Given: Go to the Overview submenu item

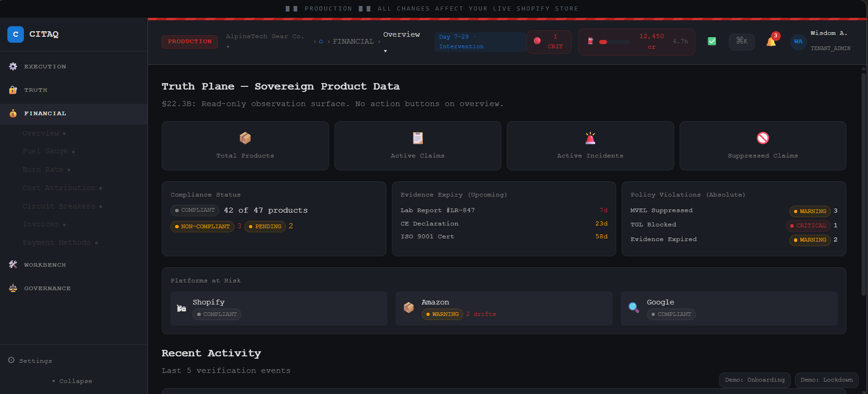Looking at the screenshot, I should (44, 133).
